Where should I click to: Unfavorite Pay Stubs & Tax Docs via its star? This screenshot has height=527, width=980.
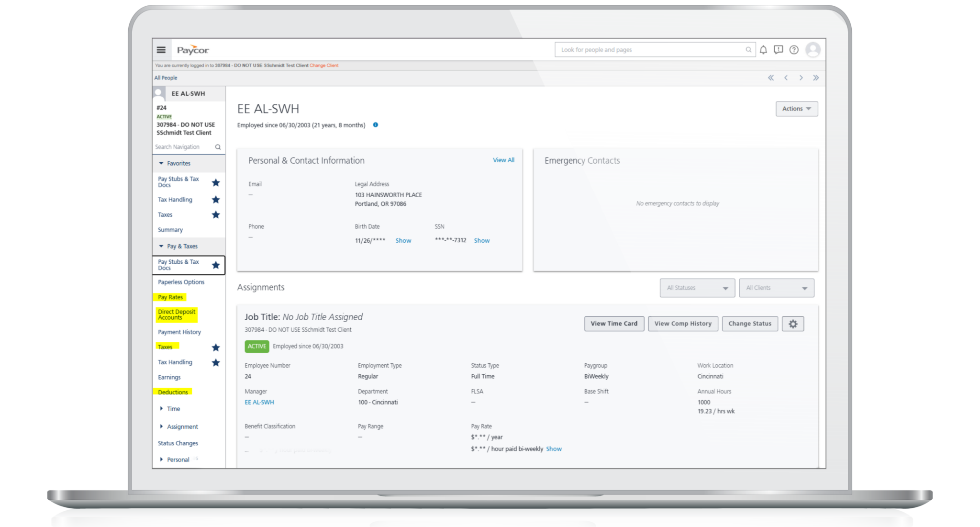point(216,182)
